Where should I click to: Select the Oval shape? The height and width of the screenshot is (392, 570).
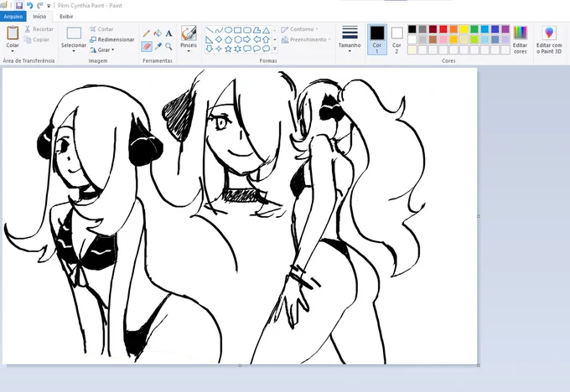click(228, 30)
